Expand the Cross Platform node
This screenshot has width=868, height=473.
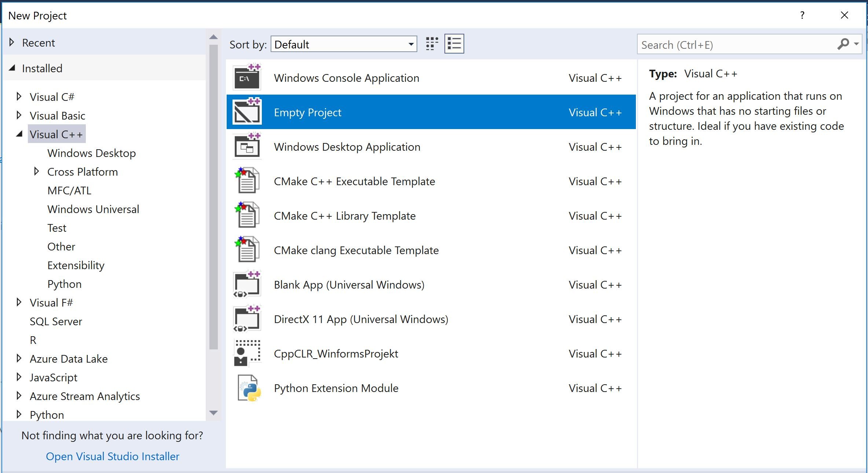tap(36, 171)
